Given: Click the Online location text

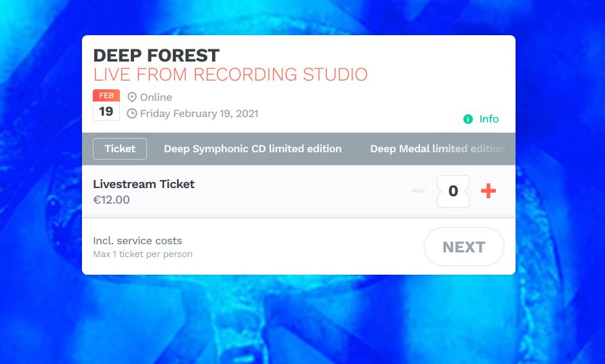Looking at the screenshot, I should point(156,97).
